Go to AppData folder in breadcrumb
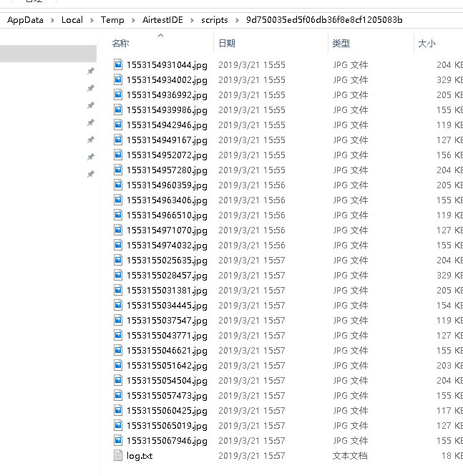Screen dimensions: 463x476 [x=25, y=20]
